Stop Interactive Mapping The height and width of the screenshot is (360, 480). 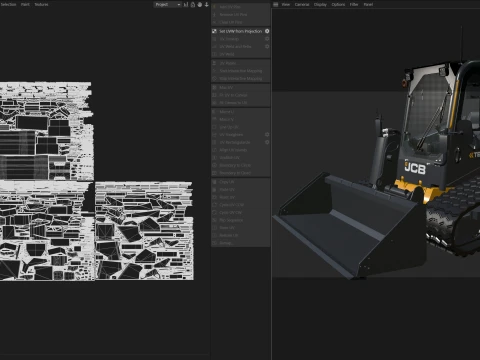(x=241, y=79)
